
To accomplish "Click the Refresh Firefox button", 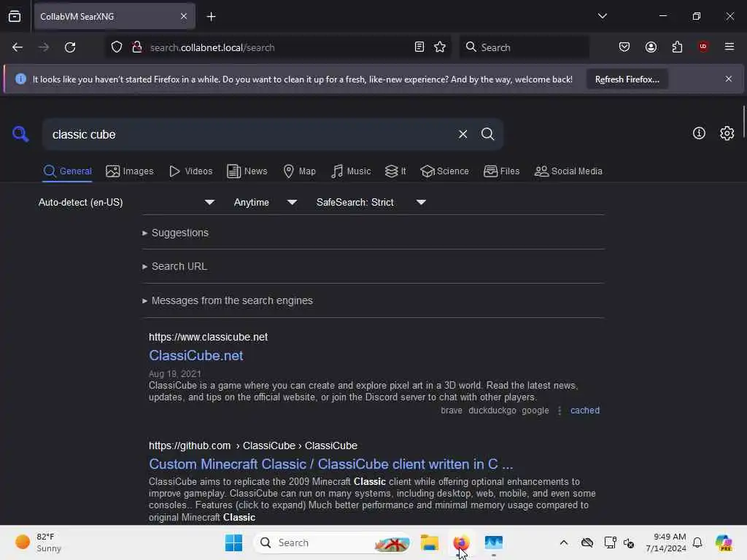I will 627,79.
